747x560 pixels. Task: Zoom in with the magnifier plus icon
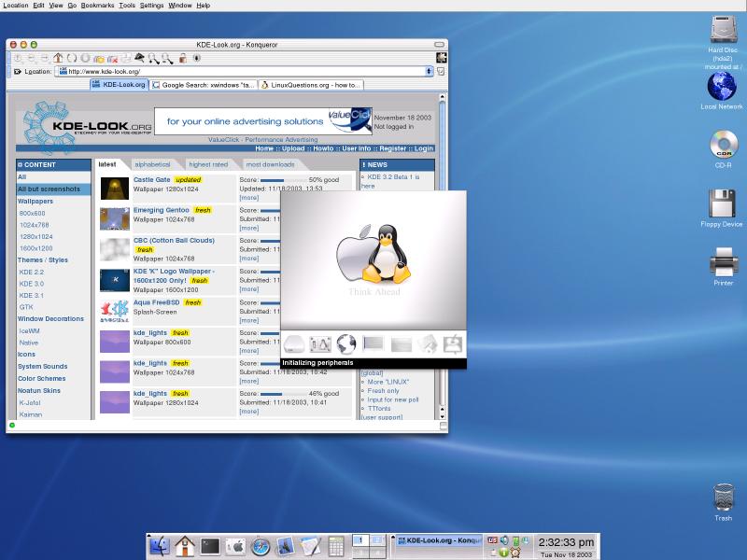[153, 58]
